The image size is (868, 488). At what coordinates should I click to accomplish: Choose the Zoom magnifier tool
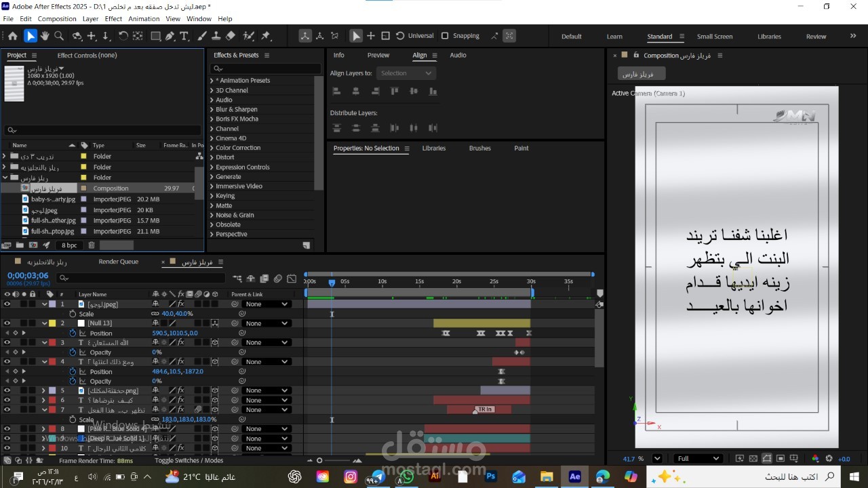[59, 36]
